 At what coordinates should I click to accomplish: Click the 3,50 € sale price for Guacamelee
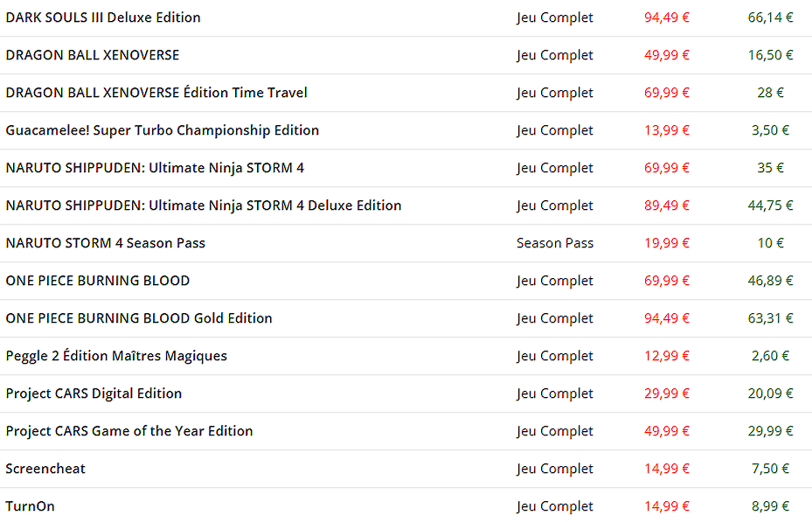(x=770, y=130)
